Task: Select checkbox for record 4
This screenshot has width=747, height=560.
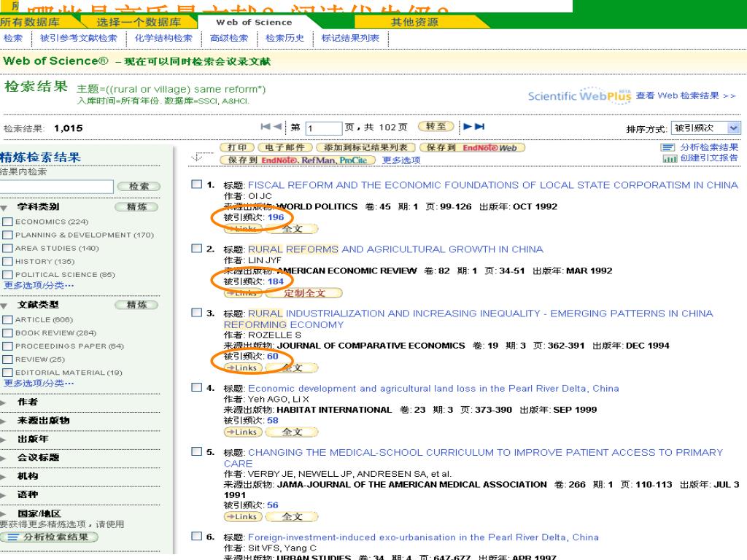Action: (x=196, y=387)
